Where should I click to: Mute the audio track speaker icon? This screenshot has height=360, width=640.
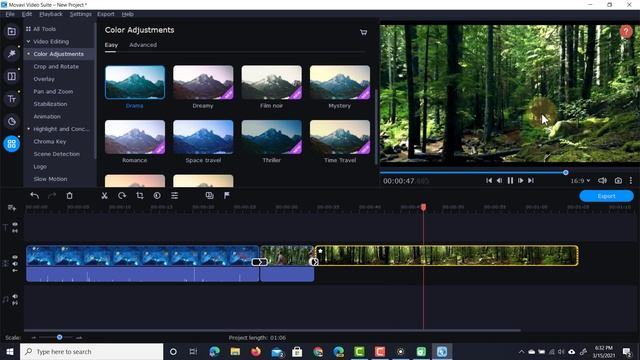(x=15, y=296)
